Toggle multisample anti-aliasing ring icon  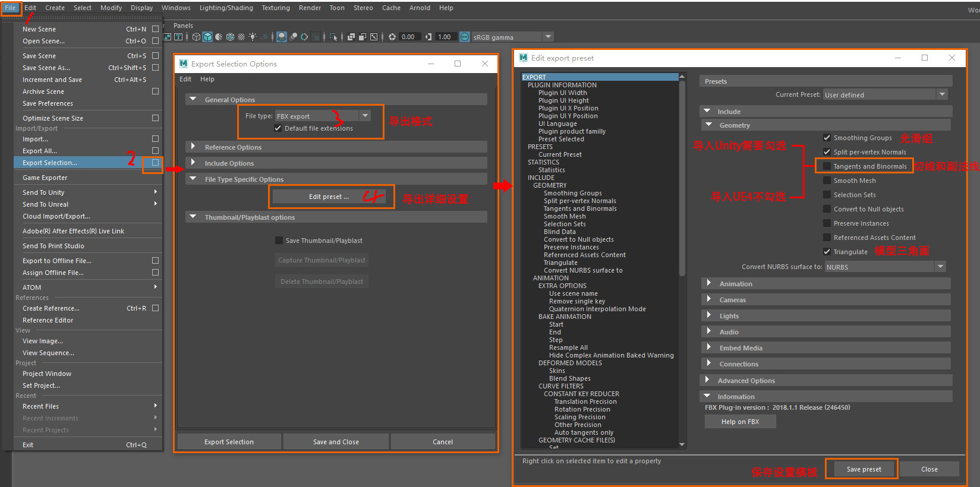304,37
